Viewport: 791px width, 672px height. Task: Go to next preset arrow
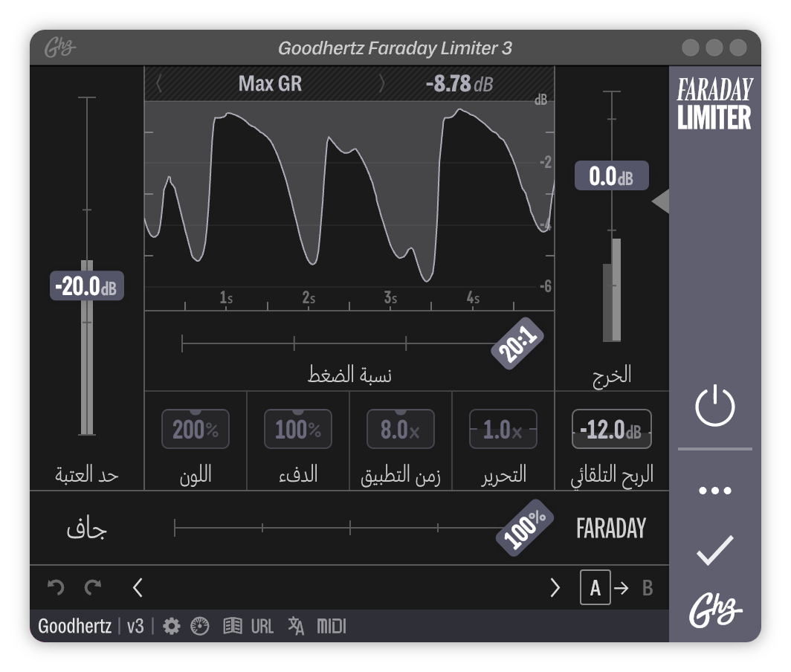coord(555,588)
